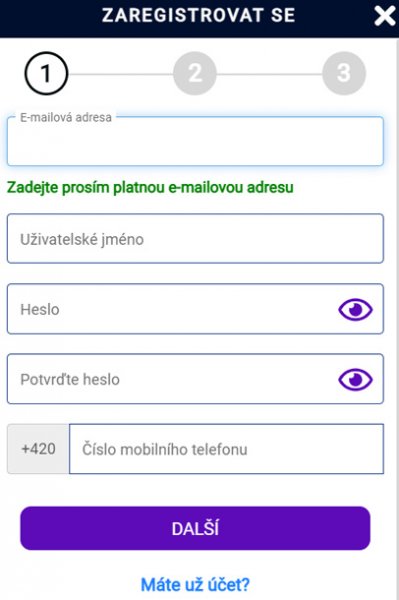Toggle visibility eye in Potvrďte heslo
Image resolution: width=399 pixels, height=600 pixels.
tap(355, 379)
